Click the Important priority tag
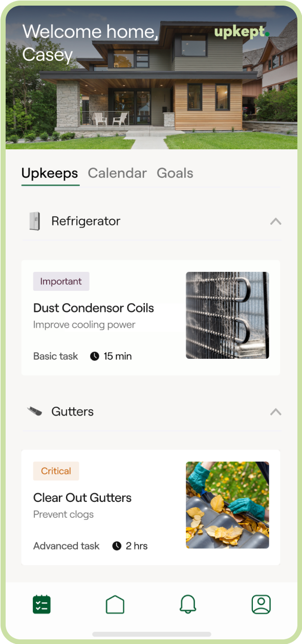The image size is (302, 644). point(61,281)
